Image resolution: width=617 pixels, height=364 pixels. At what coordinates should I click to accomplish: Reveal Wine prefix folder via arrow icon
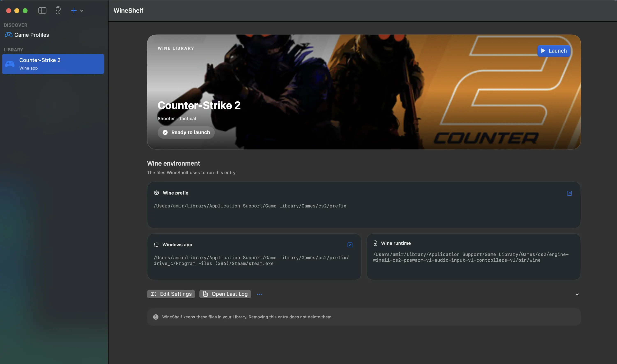(569, 193)
